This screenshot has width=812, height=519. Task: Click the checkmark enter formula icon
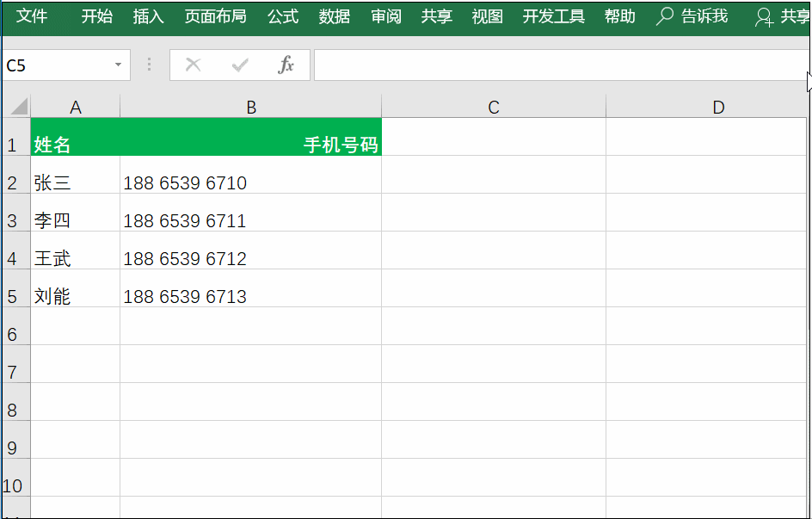tap(240, 65)
